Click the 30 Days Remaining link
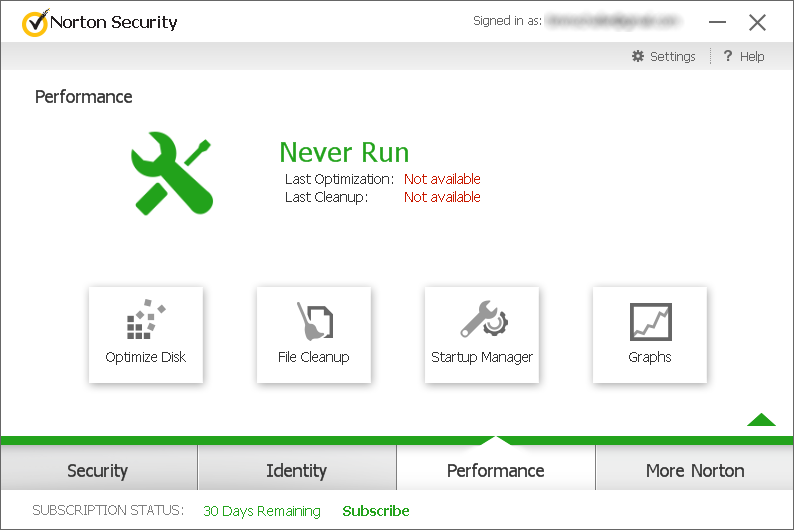 pyautogui.click(x=262, y=511)
